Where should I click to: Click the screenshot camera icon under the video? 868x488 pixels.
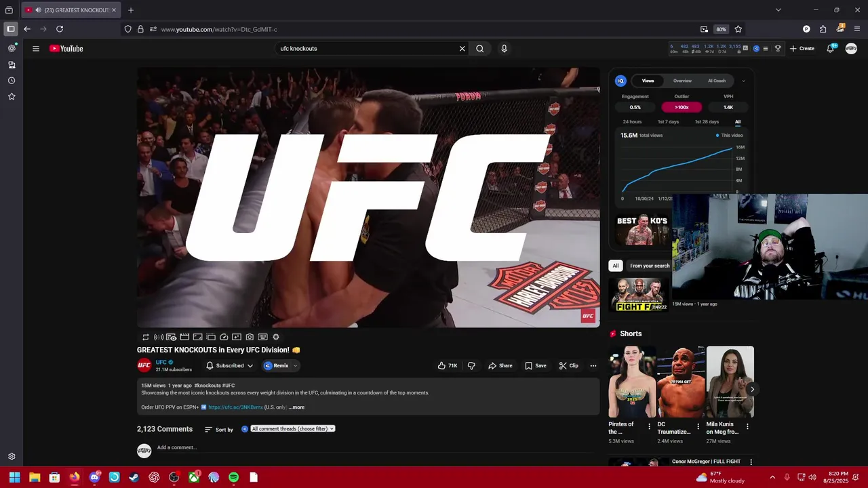(250, 337)
